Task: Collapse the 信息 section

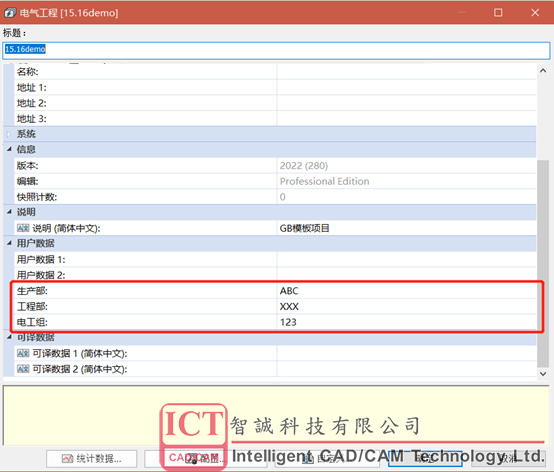Action: (9, 149)
